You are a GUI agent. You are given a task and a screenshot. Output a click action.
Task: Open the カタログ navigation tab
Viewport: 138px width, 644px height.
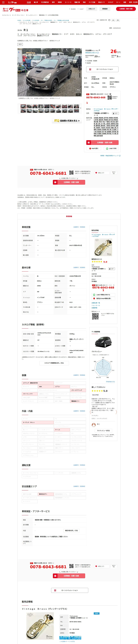pos(110,2)
